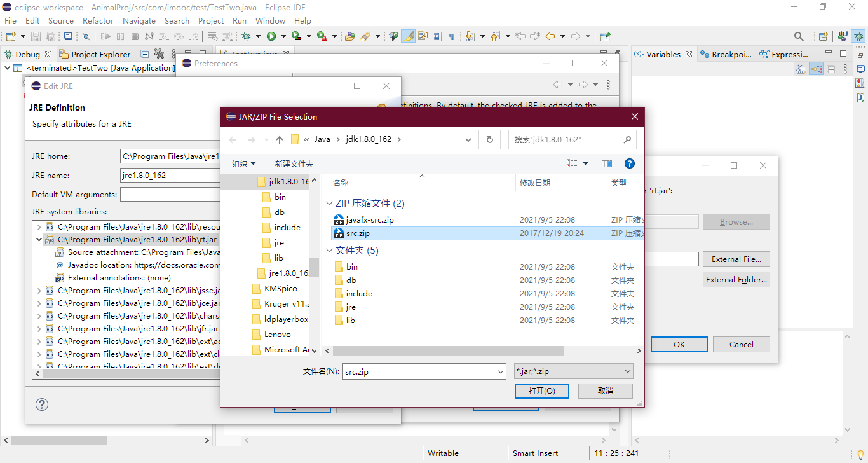Click the External Folder... button
868x463 pixels.
[736, 279]
